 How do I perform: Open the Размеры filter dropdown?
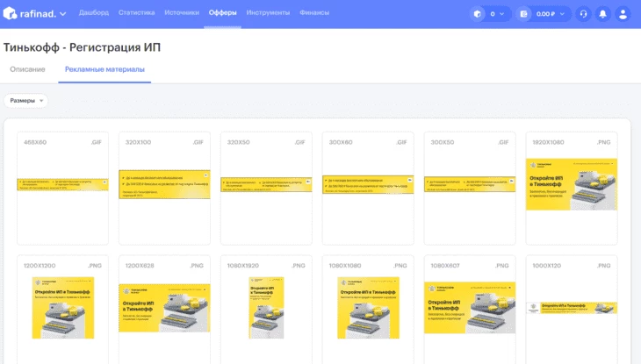coord(25,101)
